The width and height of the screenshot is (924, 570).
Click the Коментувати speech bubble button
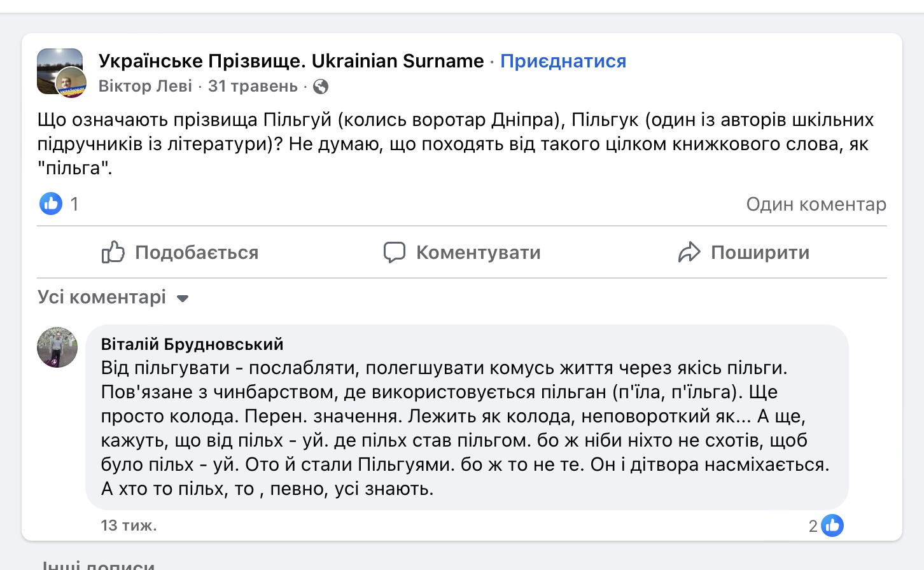point(462,253)
